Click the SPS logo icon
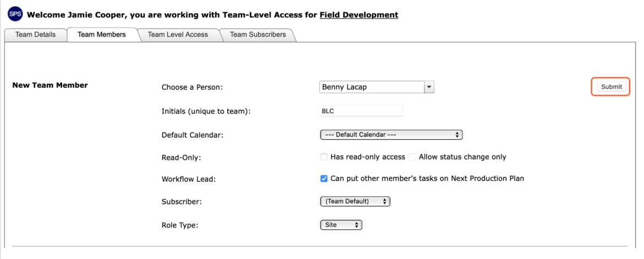 [15, 14]
